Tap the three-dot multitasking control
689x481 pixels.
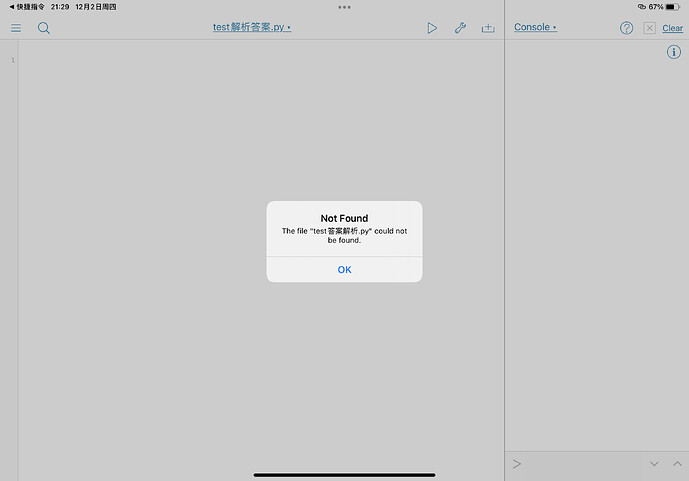pos(344,7)
